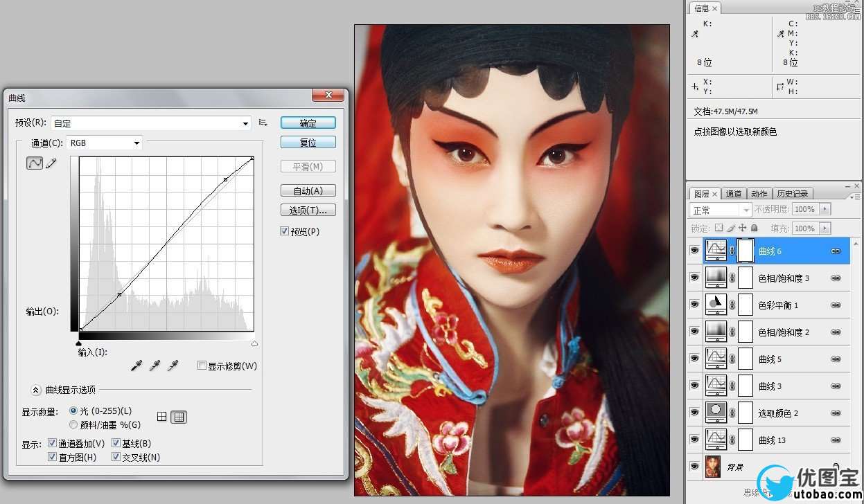Select the 选取颜色 2 layer name
Image resolution: width=864 pixels, height=504 pixels.
(778, 413)
